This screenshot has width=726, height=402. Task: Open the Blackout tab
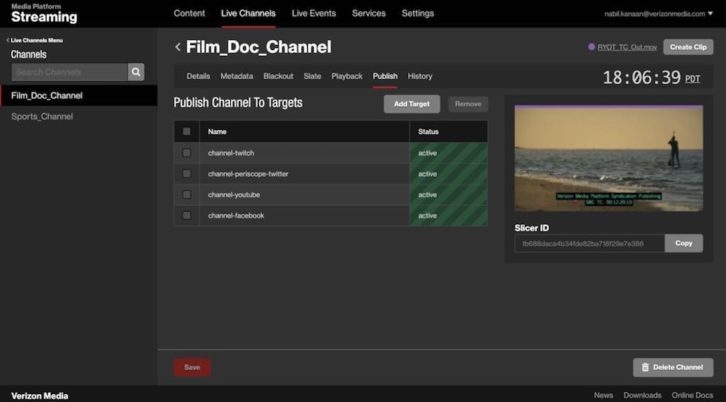tap(278, 76)
